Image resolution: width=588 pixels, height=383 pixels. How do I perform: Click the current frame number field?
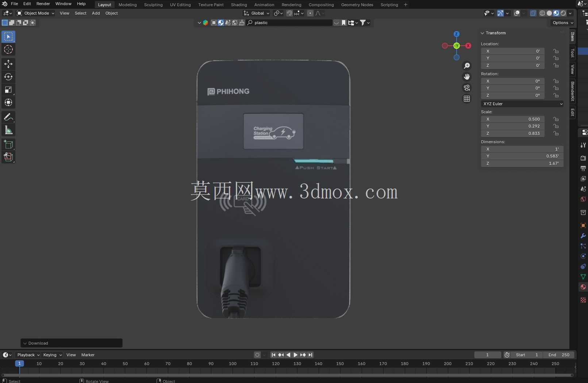(x=488, y=355)
